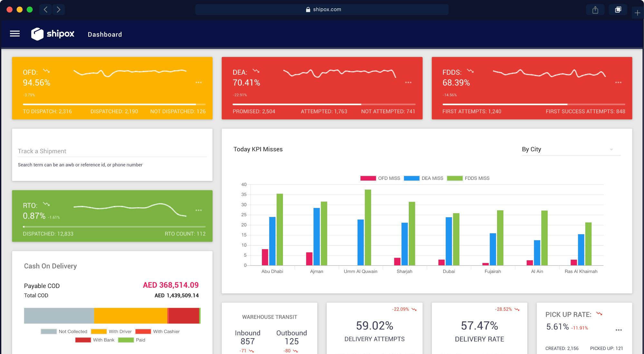
Task: Click the browser share icon
Action: click(x=595, y=10)
